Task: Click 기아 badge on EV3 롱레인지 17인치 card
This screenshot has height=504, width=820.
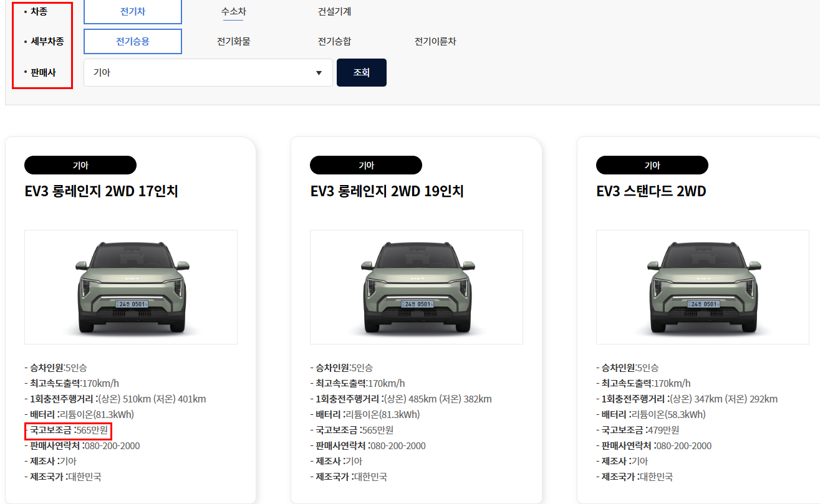Action: (80, 165)
